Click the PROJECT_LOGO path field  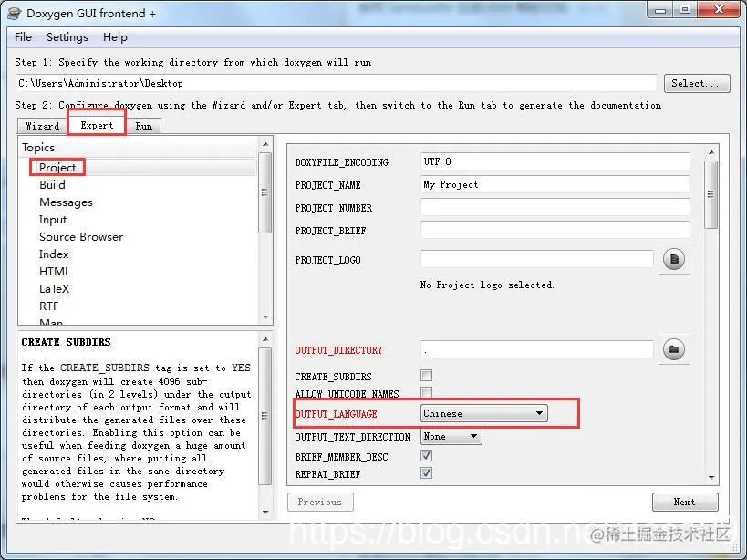coord(537,259)
